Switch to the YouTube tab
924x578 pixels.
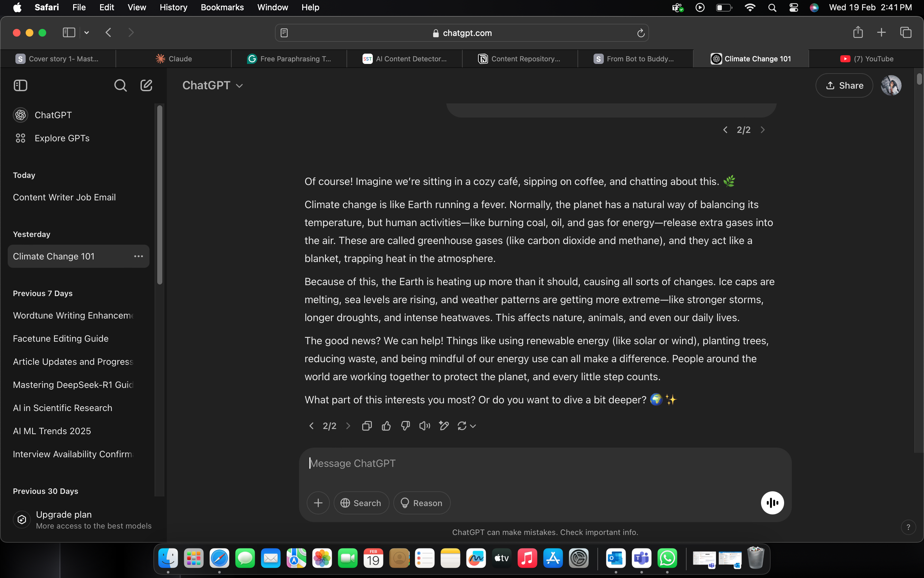tap(866, 58)
